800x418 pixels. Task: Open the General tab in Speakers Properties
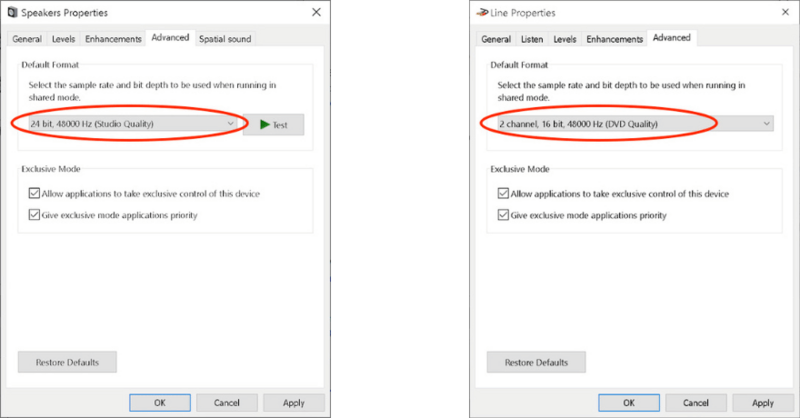(x=27, y=39)
